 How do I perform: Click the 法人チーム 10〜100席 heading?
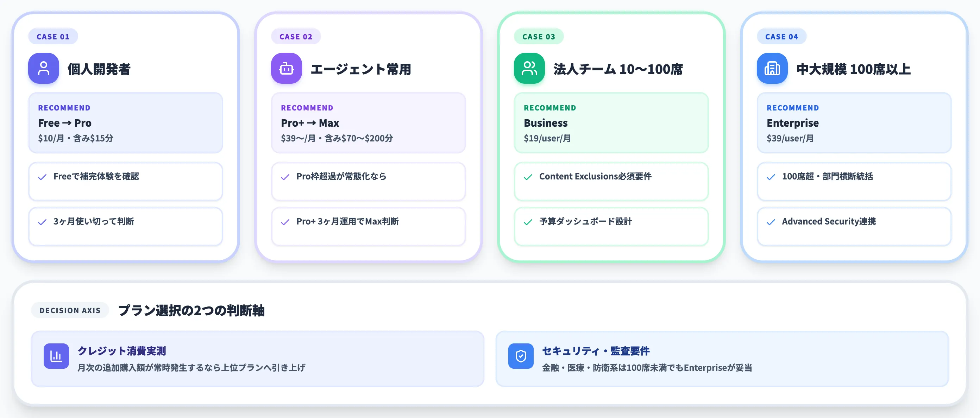tap(618, 69)
